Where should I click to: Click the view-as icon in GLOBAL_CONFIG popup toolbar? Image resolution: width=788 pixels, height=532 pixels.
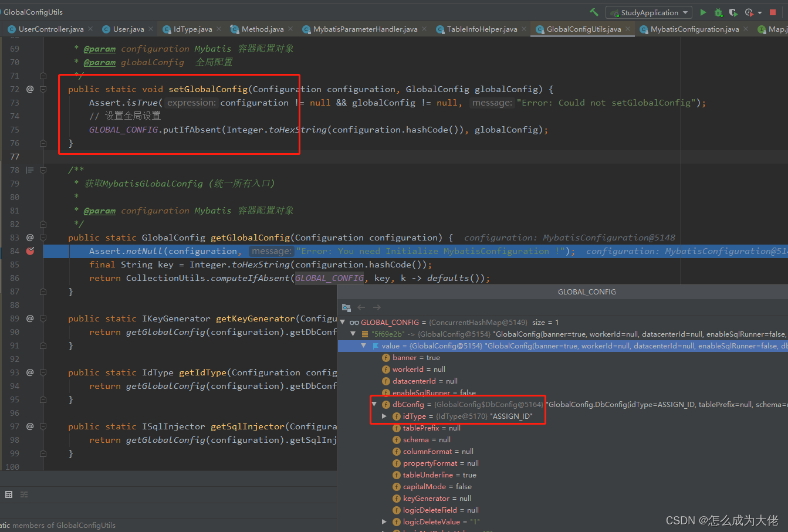(346, 307)
